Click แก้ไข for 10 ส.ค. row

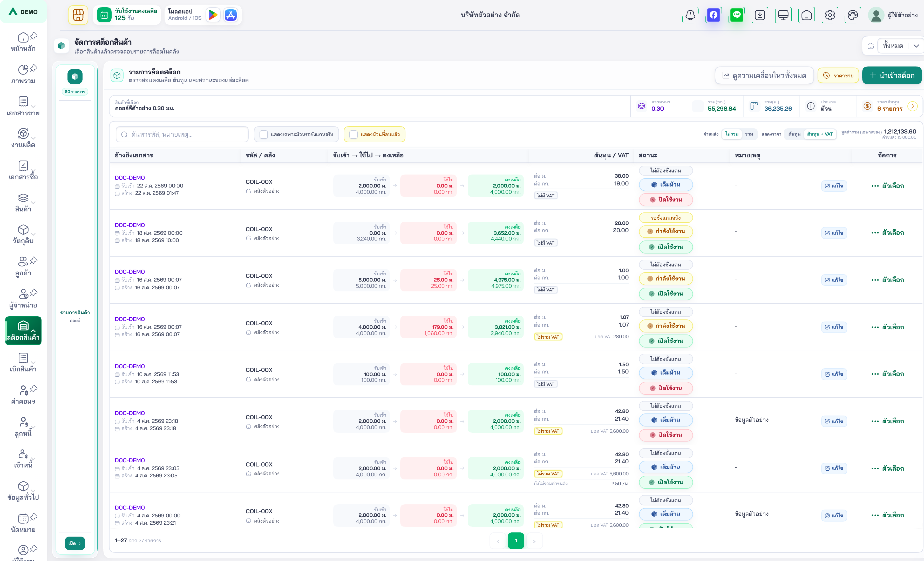[x=834, y=374]
